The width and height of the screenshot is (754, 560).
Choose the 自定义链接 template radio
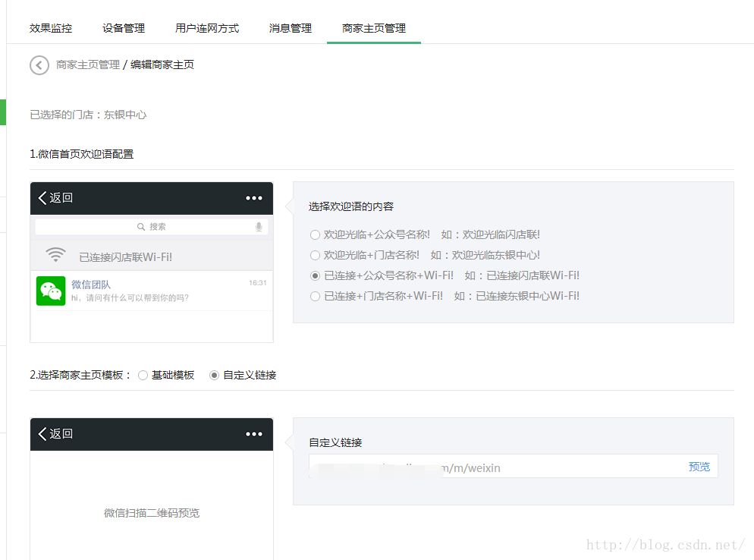215,376
